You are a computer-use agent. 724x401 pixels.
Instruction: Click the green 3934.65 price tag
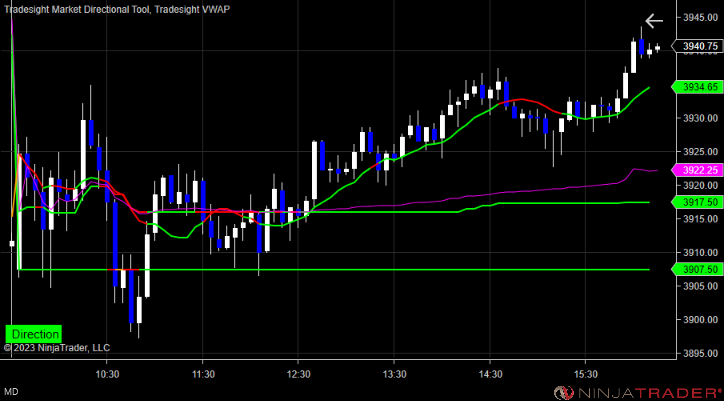click(698, 87)
